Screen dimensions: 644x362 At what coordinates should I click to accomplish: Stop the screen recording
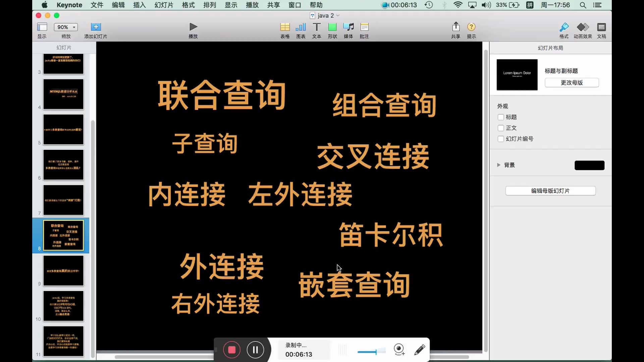[x=232, y=350]
